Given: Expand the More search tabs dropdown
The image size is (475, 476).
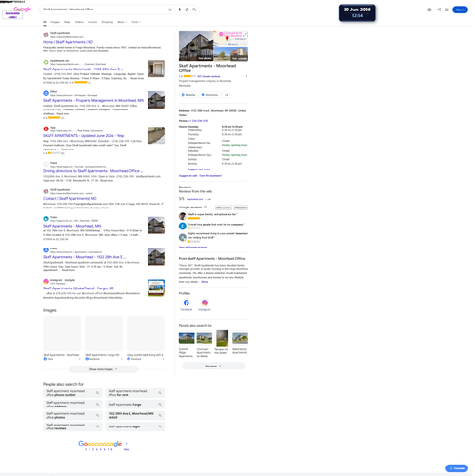Looking at the screenshot, I should (122, 22).
